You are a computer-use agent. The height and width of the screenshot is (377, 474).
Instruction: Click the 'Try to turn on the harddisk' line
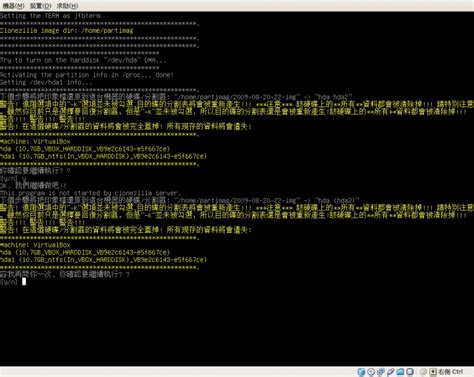(83, 60)
